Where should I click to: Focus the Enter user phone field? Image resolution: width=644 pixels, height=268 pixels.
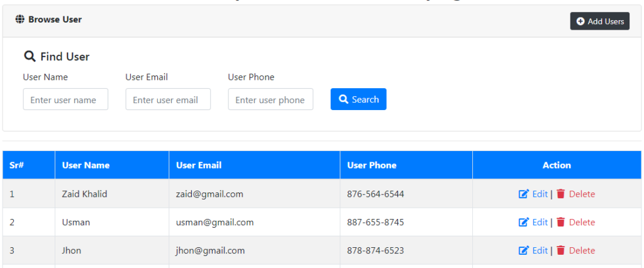click(270, 99)
